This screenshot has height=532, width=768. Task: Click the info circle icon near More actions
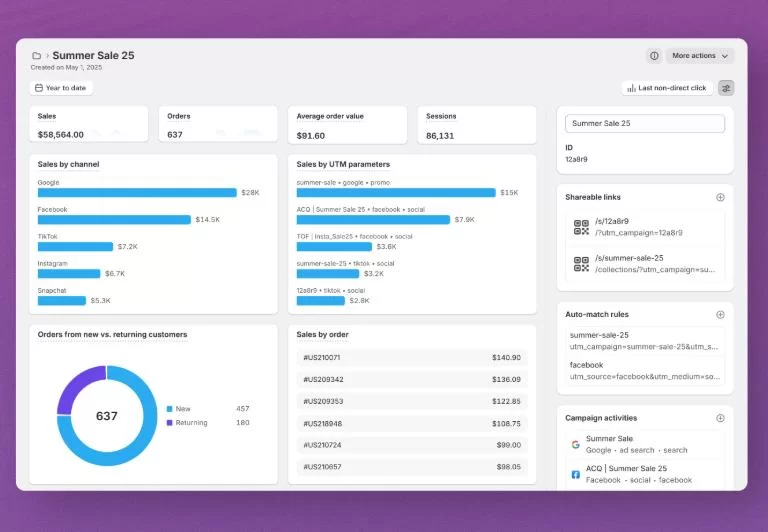pos(654,56)
